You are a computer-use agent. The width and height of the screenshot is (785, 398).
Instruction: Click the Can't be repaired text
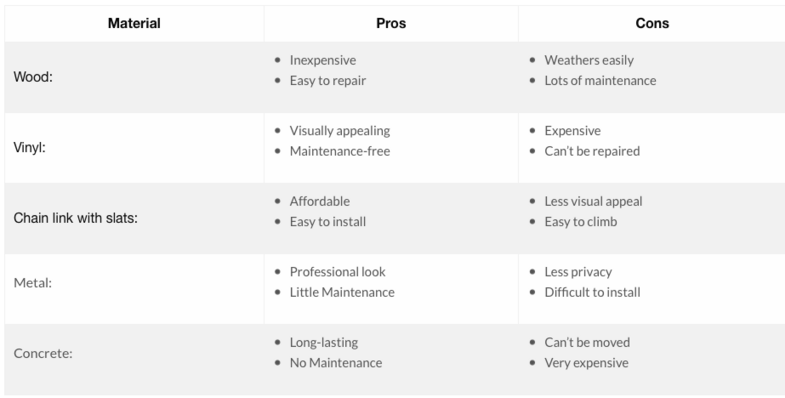tap(592, 151)
